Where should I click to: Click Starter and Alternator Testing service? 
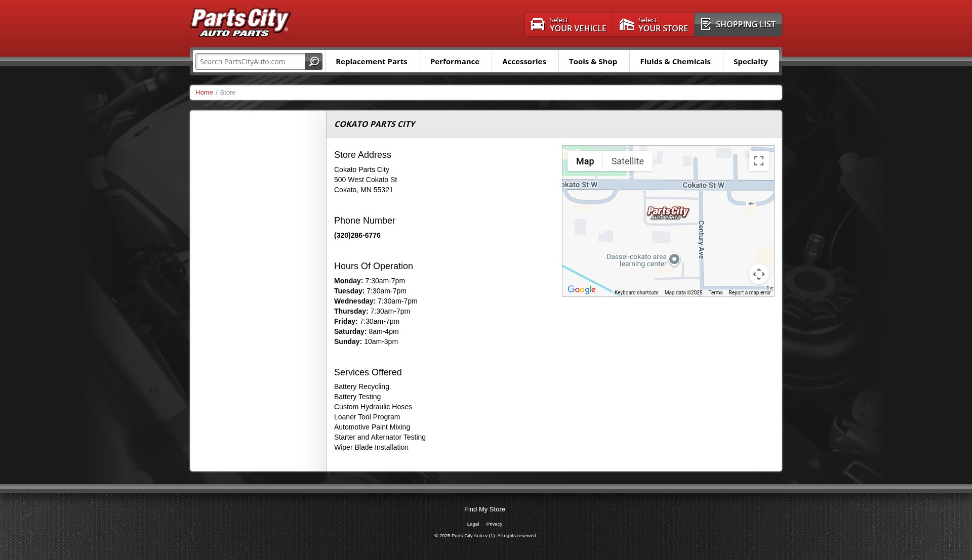tap(380, 438)
